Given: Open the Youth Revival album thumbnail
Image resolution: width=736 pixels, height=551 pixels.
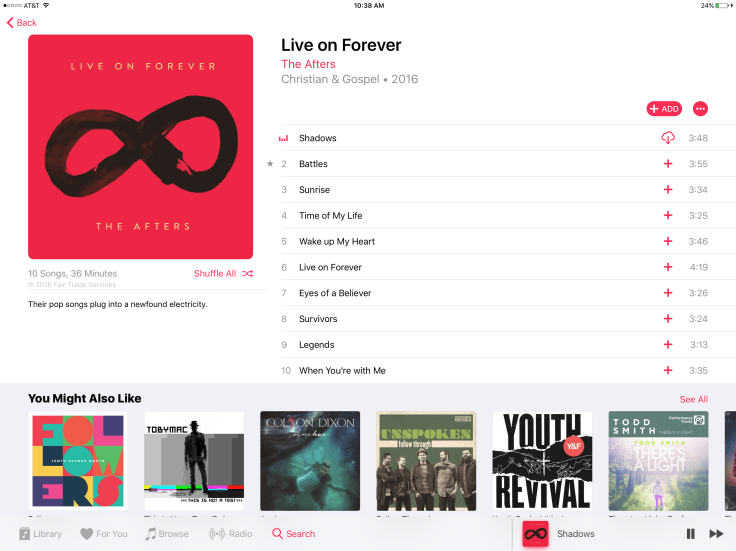Looking at the screenshot, I should [542, 461].
